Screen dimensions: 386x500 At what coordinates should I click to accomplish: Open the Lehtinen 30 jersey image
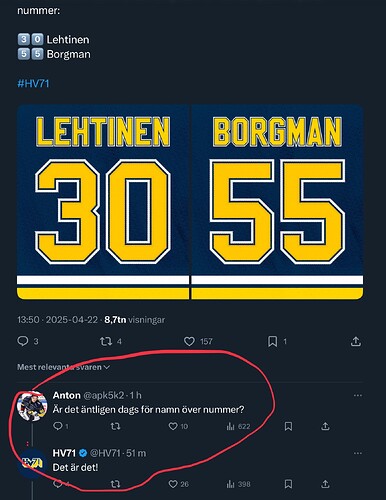[x=103, y=202]
